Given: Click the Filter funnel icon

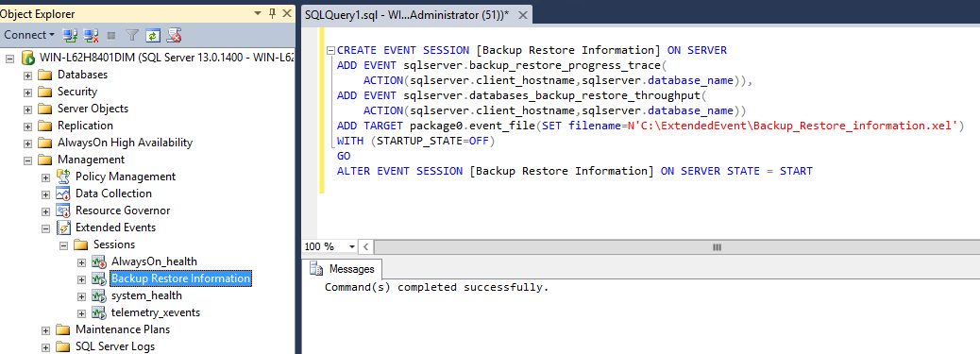Looking at the screenshot, I should pos(132,35).
